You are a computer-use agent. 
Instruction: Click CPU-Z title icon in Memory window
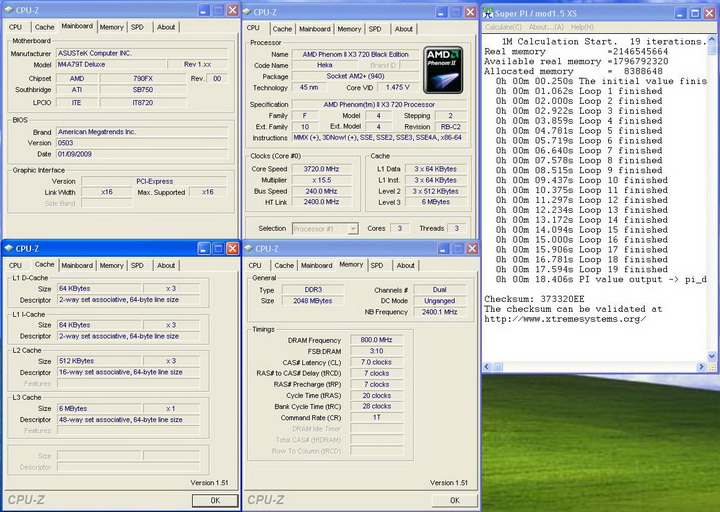pyautogui.click(x=248, y=248)
